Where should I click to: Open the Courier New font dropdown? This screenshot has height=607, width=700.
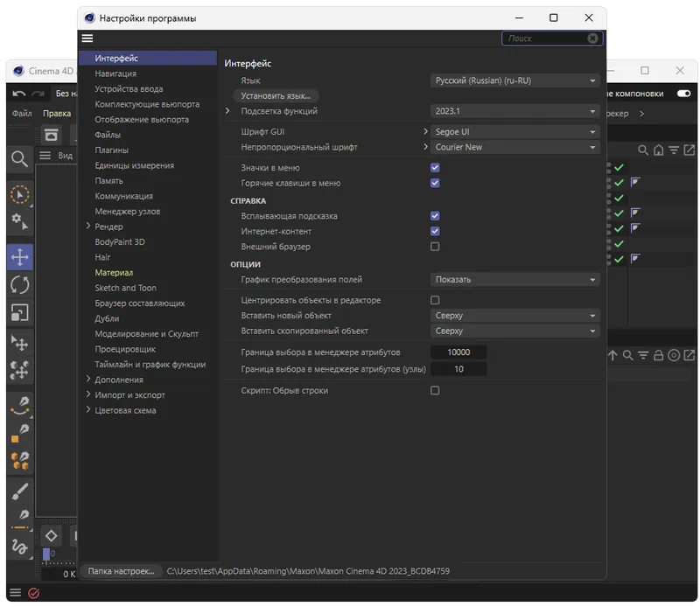tap(515, 147)
